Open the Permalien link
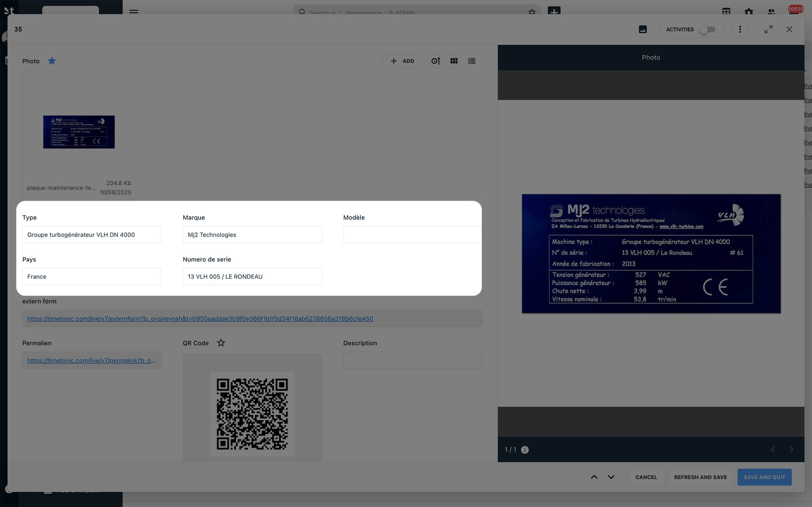Image resolution: width=812 pixels, height=507 pixels. click(x=92, y=360)
